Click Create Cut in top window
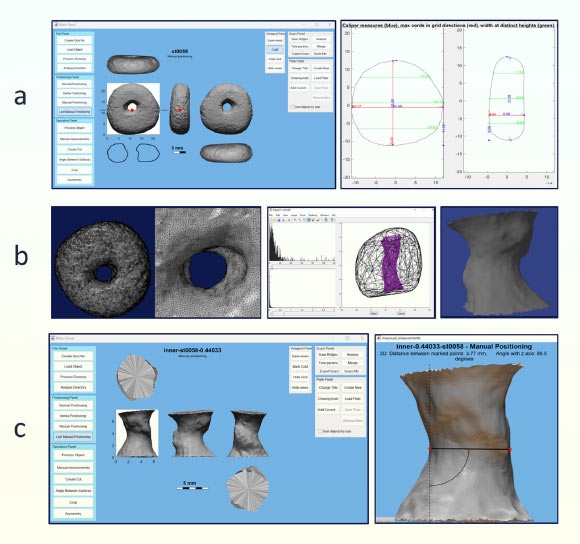Screen dimensions: 580x544 [x=74, y=149]
